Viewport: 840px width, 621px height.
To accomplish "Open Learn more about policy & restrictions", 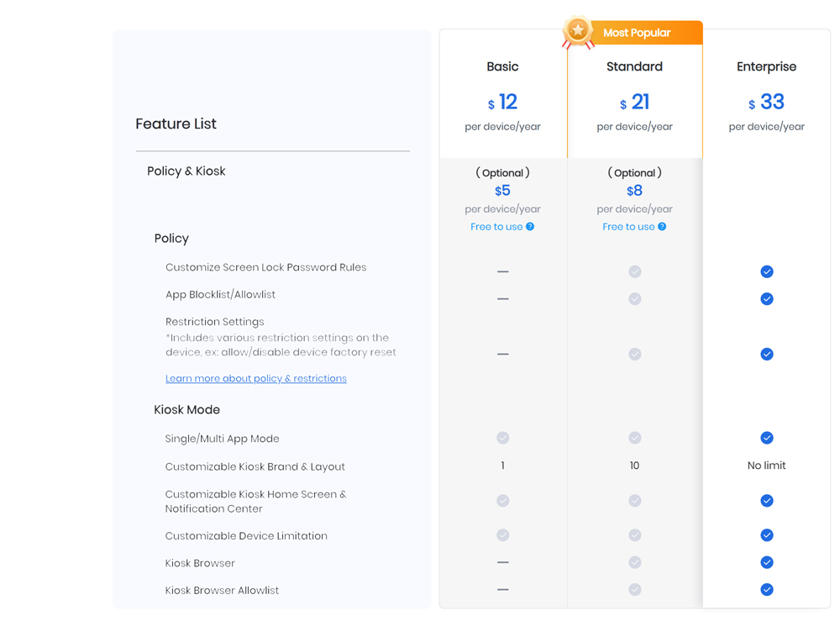I will point(255,378).
